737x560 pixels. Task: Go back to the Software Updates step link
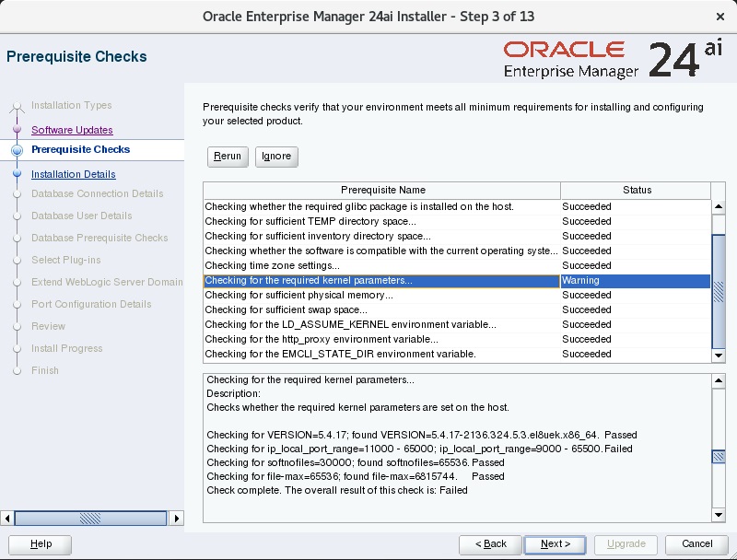coord(72,130)
